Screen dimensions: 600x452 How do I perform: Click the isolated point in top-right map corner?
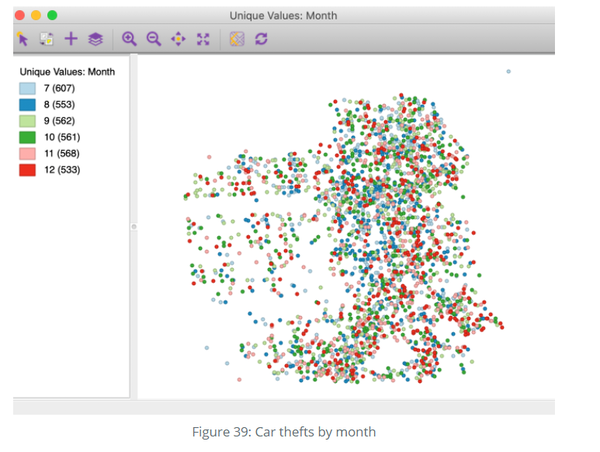[x=509, y=72]
